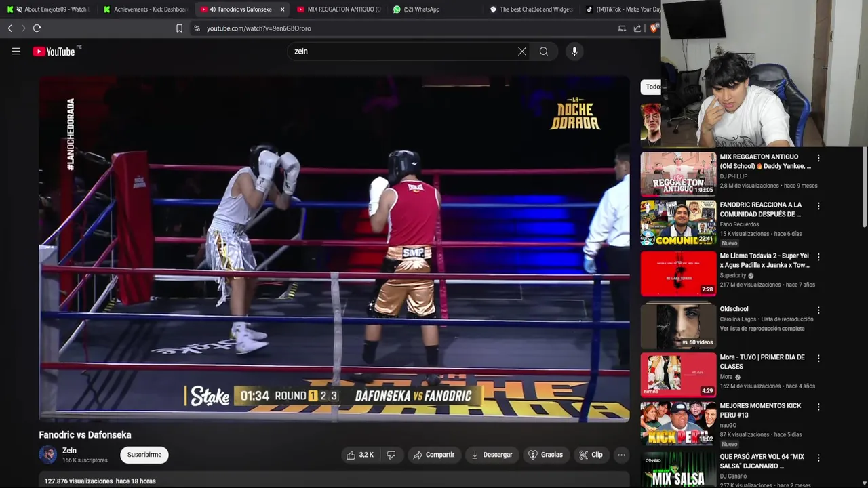Switch to the TikTok - Make Your Day tab
868x488 pixels.
[622, 9]
